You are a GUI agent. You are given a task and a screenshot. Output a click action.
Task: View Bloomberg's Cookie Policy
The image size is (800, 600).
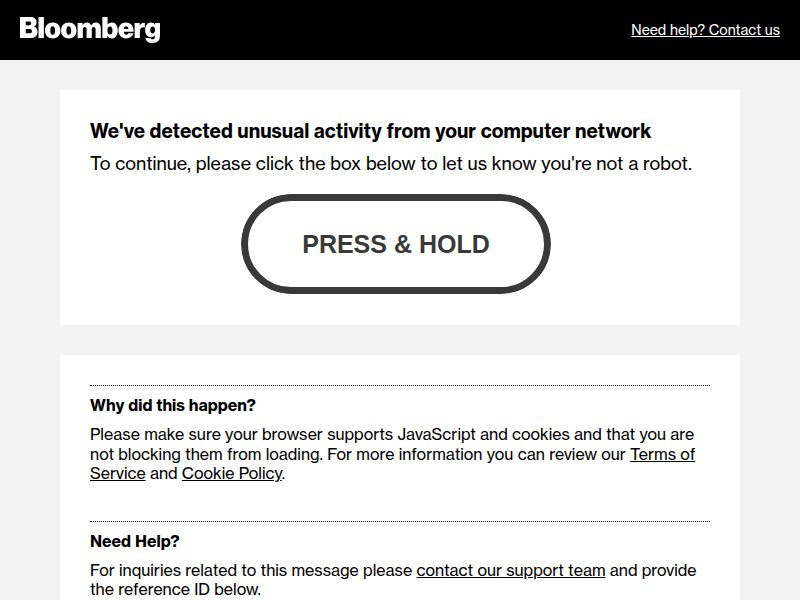230,473
